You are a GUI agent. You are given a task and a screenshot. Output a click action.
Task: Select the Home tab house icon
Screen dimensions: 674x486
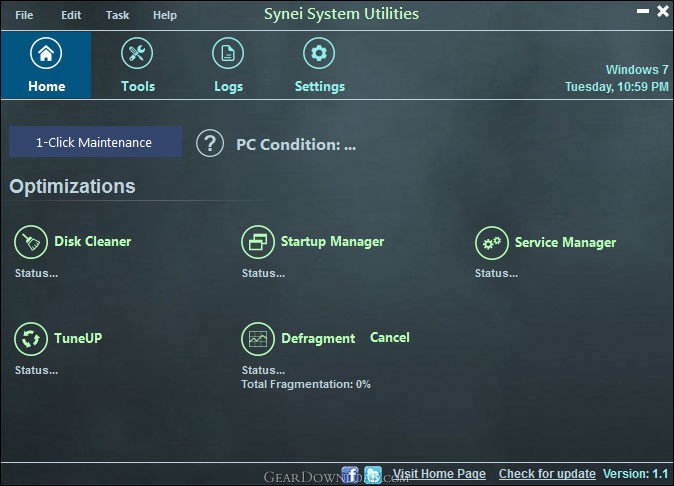coord(46,53)
